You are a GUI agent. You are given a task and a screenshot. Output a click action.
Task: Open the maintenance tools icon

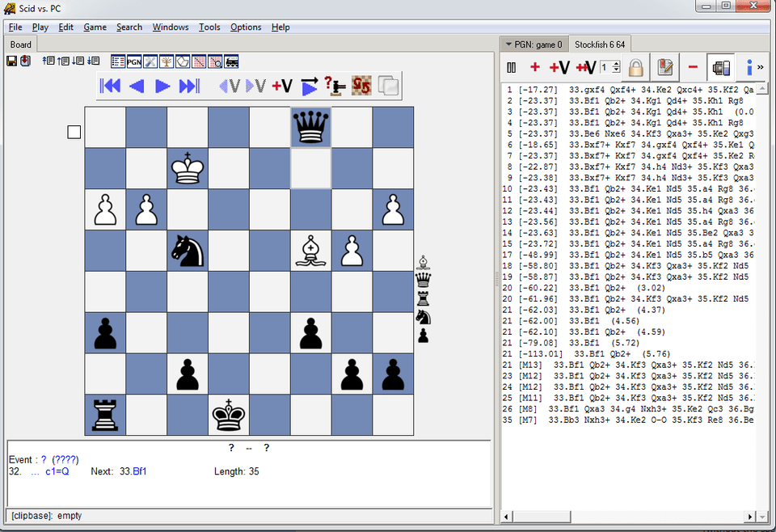click(x=150, y=61)
